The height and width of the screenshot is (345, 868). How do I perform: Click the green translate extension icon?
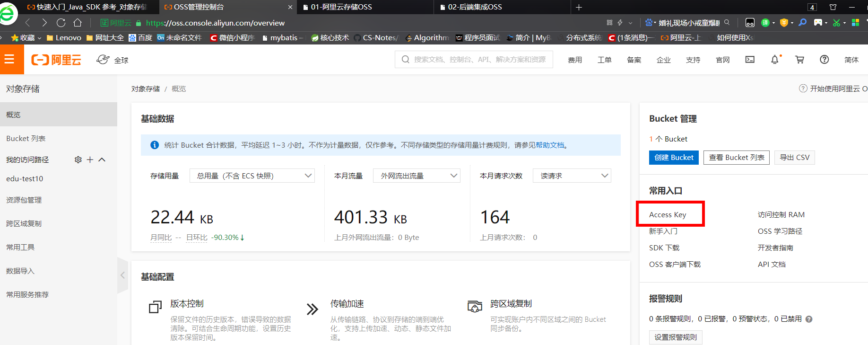click(x=765, y=23)
